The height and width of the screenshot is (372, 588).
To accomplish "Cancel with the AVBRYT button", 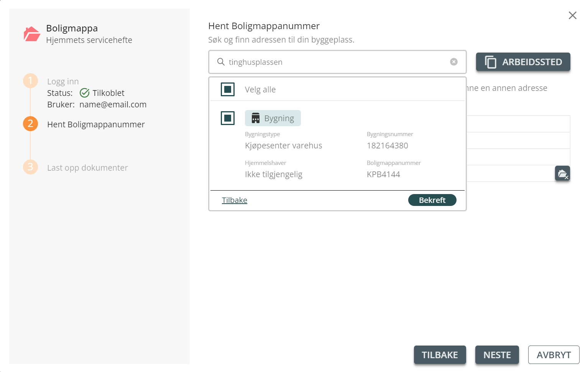I will tap(554, 355).
